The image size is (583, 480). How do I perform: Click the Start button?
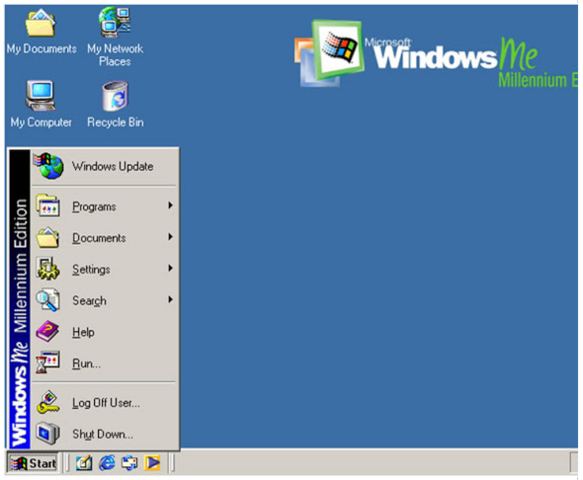pyautogui.click(x=33, y=463)
